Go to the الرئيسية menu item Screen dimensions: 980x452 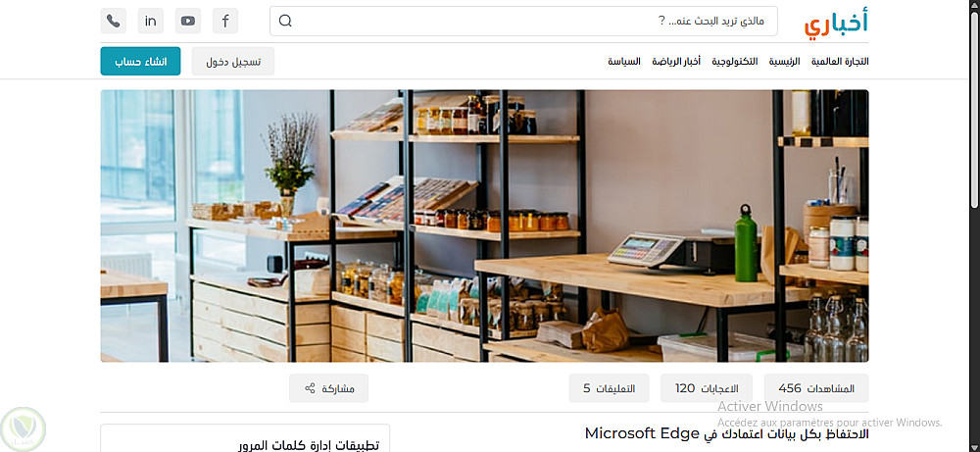point(784,61)
